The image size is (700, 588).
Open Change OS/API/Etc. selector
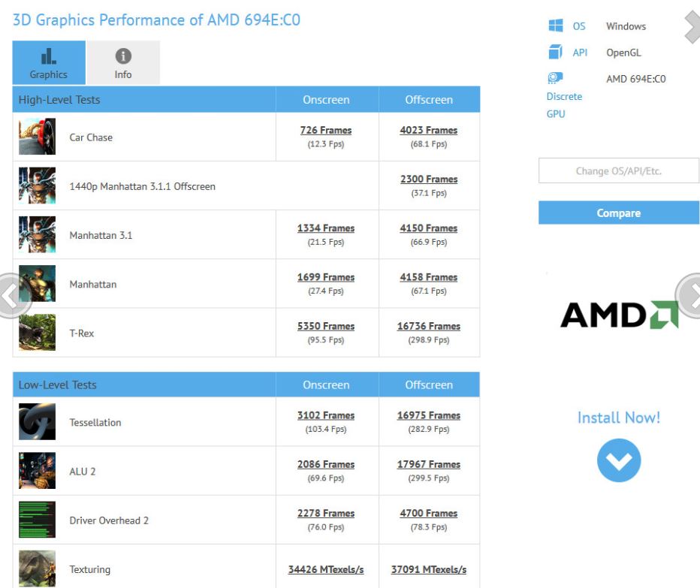click(x=618, y=171)
